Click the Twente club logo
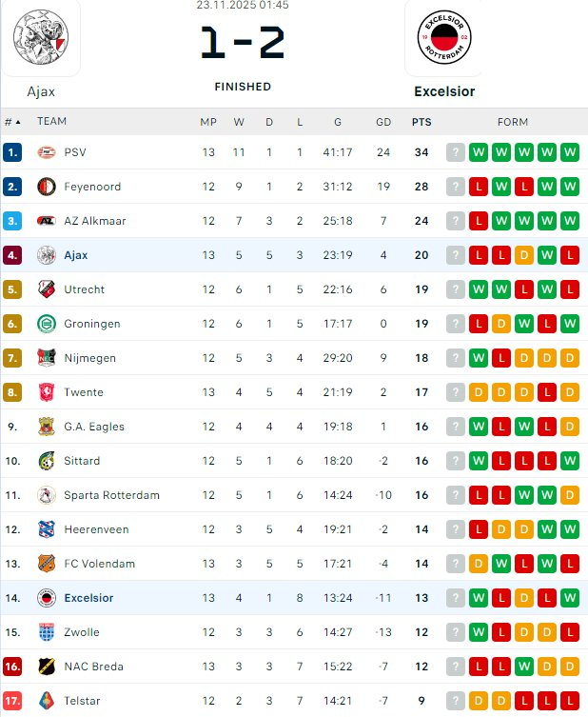This screenshot has width=588, height=717. point(47,392)
